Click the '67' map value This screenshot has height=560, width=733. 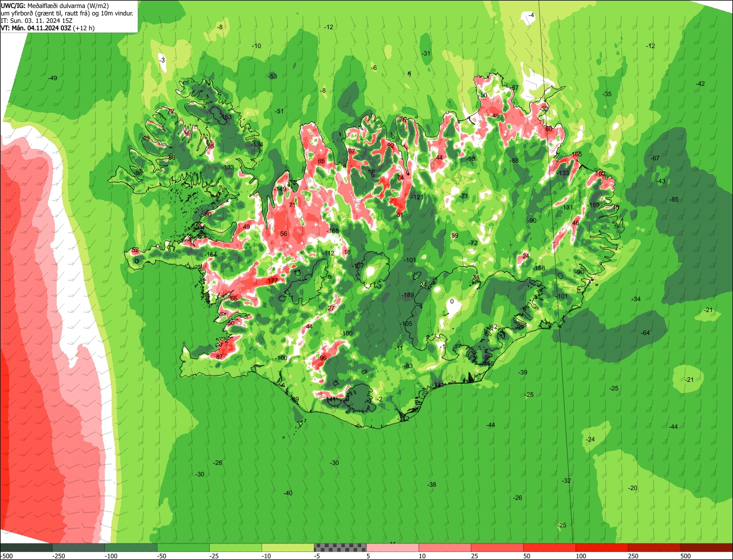[x=352, y=151]
